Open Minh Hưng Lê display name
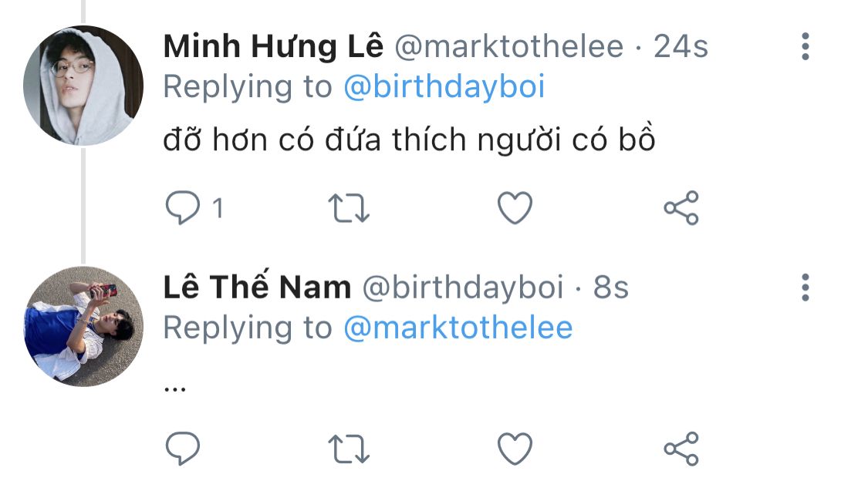 [273, 47]
